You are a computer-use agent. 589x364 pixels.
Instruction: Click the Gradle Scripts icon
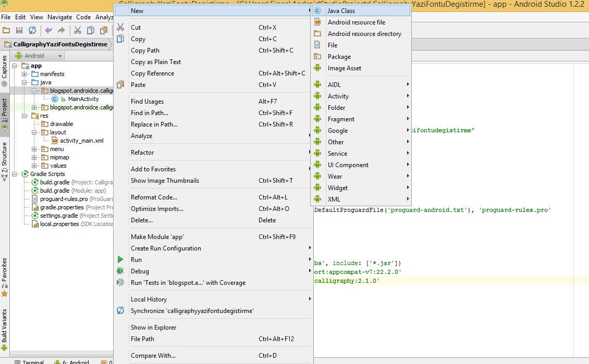coord(25,174)
